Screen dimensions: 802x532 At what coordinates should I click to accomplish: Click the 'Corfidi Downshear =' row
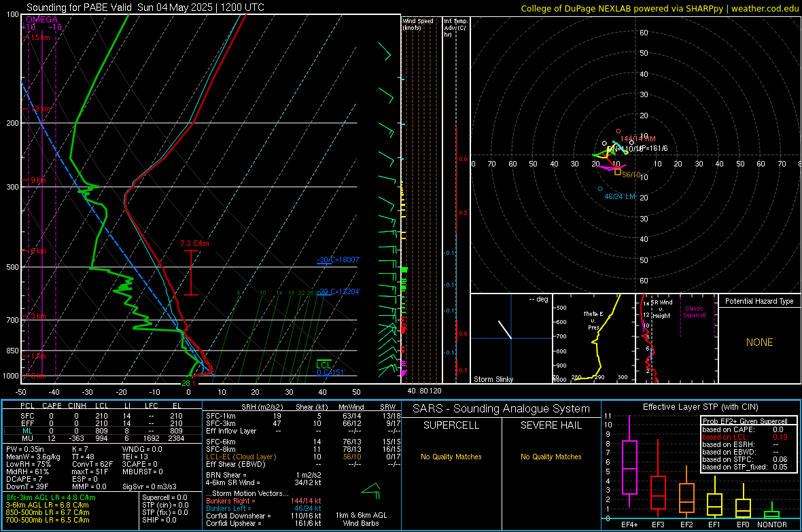tap(264, 516)
